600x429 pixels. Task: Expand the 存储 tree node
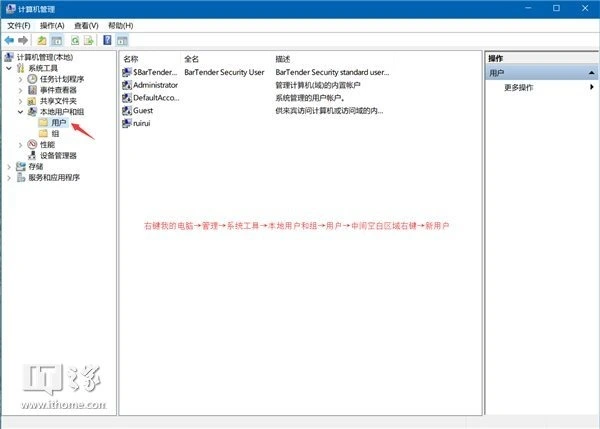tap(9, 167)
